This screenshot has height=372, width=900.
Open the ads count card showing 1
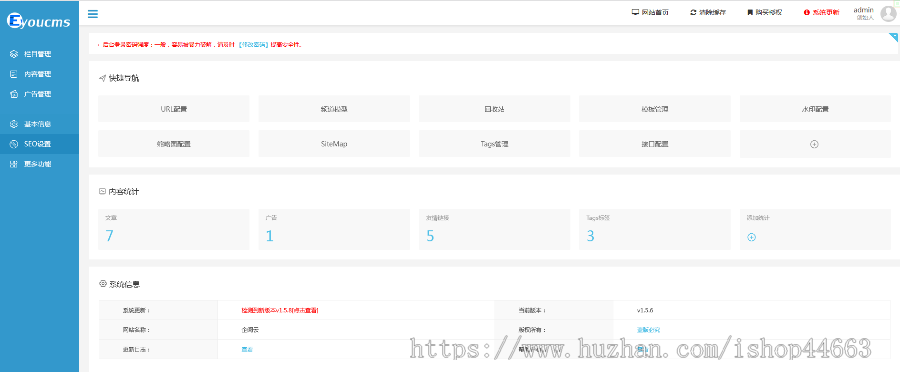[334, 229]
